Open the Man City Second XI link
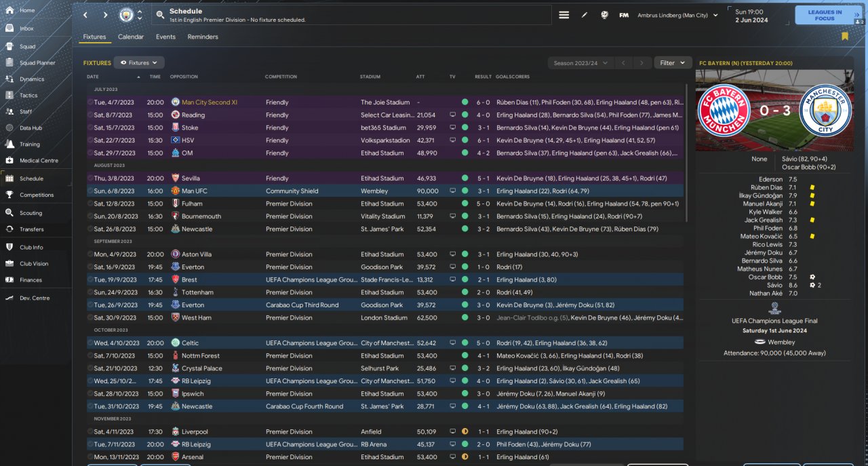868x466 pixels. pos(210,102)
